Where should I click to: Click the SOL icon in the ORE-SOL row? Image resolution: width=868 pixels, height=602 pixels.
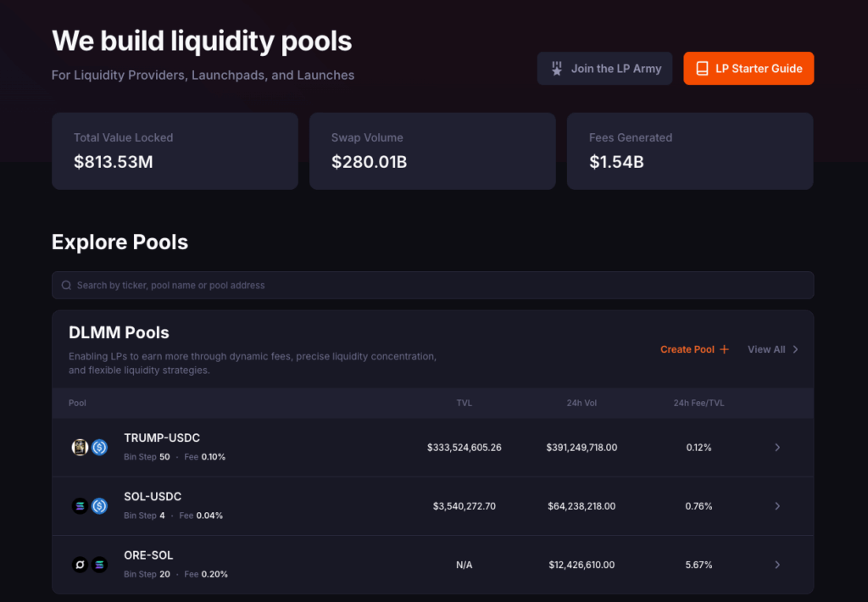point(100,565)
